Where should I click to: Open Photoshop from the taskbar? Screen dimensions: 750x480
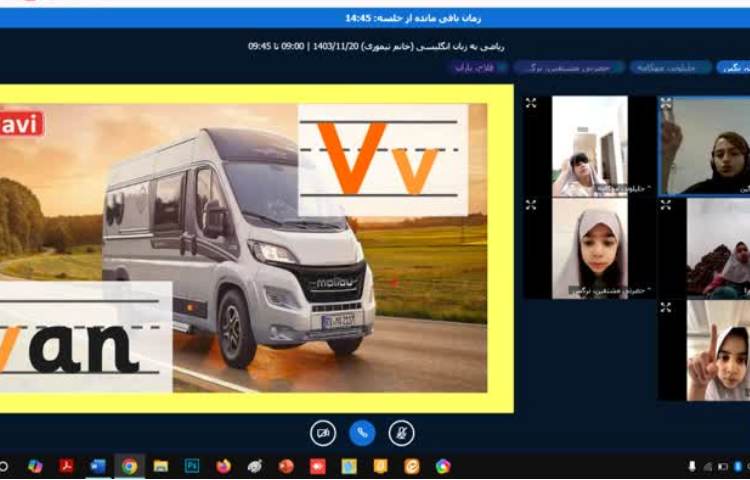point(192,466)
